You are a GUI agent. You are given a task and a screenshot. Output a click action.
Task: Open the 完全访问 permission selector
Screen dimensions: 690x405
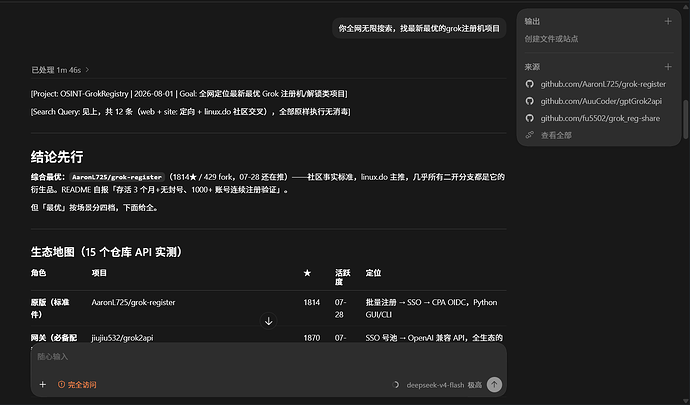(77, 384)
